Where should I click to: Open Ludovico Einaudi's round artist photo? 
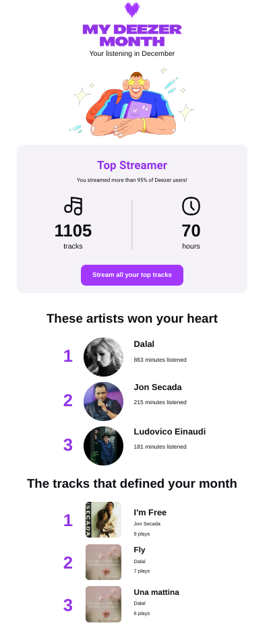[104, 446]
